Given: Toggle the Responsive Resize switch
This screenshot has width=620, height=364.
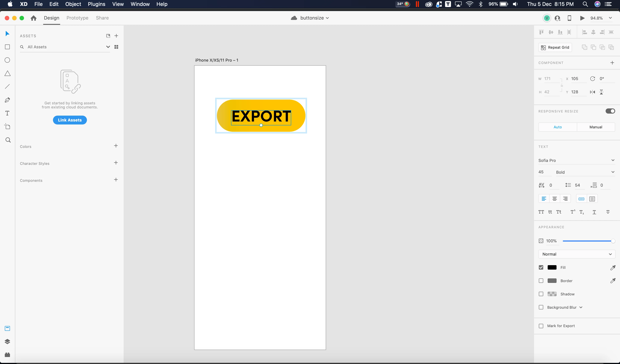Looking at the screenshot, I should (610, 111).
